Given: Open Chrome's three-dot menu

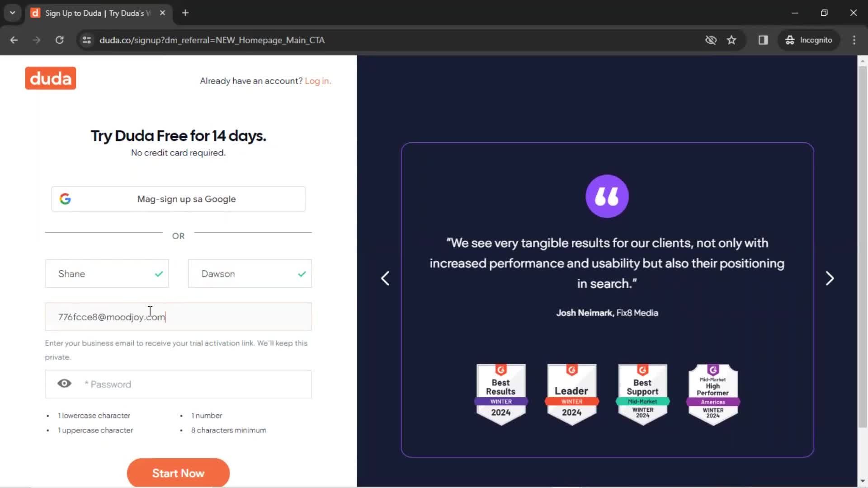Looking at the screenshot, I should [854, 40].
